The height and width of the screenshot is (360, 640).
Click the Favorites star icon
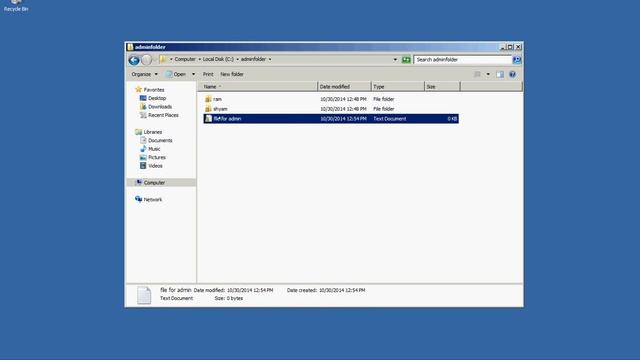click(x=138, y=89)
